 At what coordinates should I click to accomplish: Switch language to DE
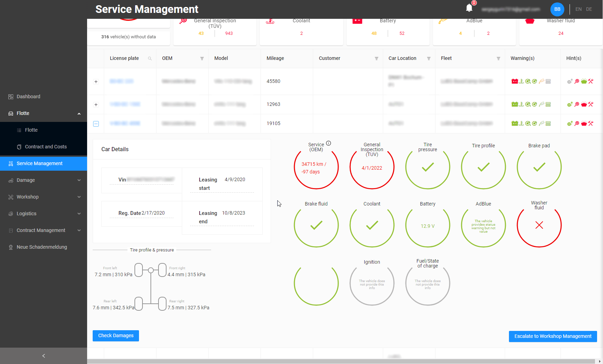point(589,9)
